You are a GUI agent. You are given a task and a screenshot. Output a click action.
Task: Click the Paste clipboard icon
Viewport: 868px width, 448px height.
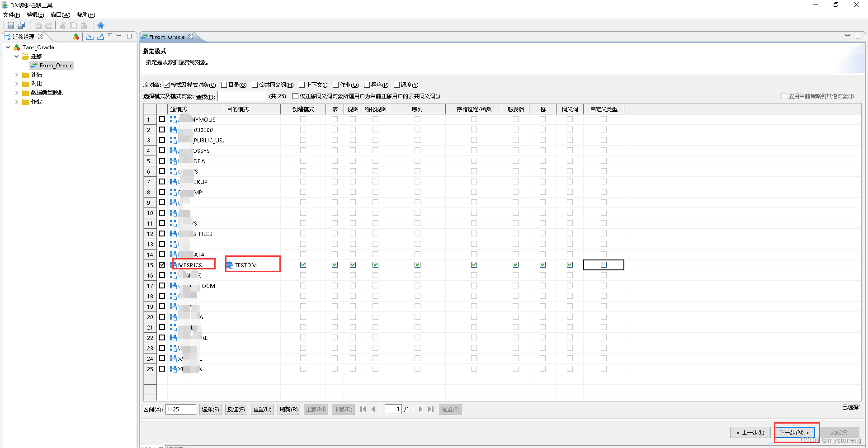tap(84, 26)
